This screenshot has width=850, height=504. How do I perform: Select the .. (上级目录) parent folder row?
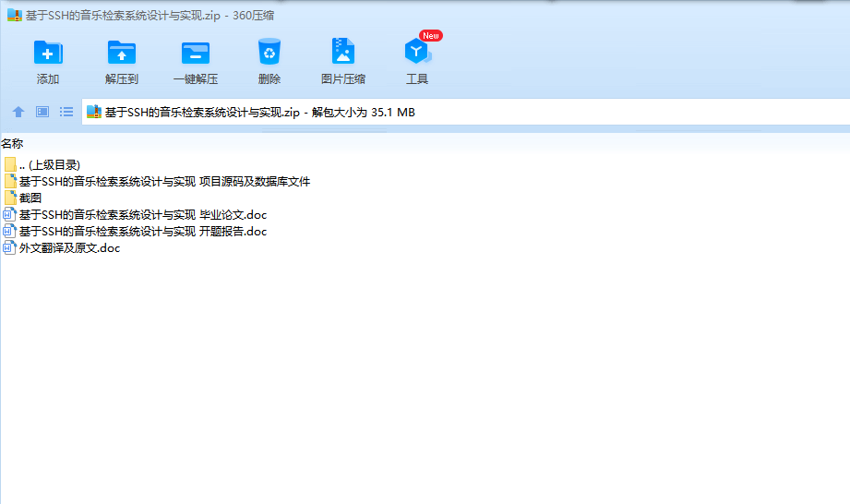point(42,164)
